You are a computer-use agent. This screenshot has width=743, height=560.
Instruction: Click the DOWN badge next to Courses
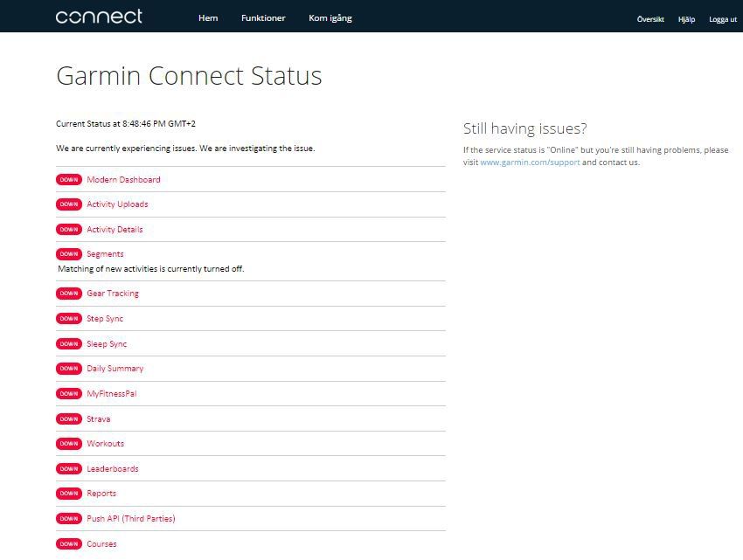69,544
